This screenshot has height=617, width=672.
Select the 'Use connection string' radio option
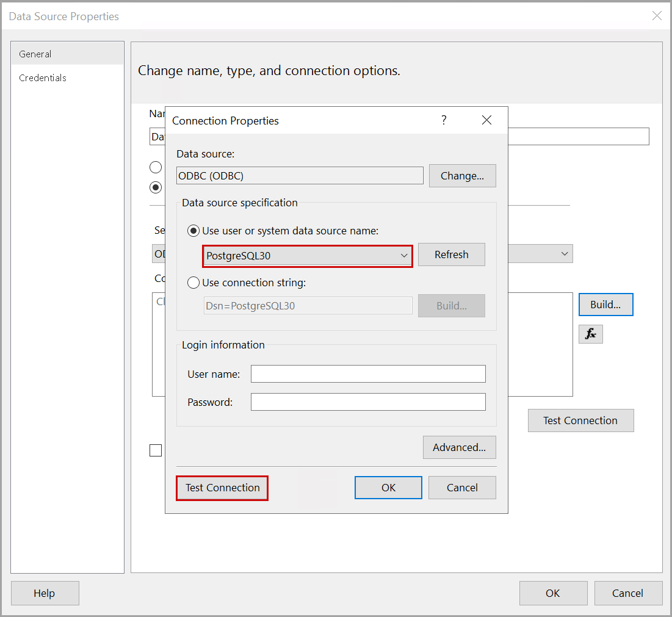pos(193,283)
